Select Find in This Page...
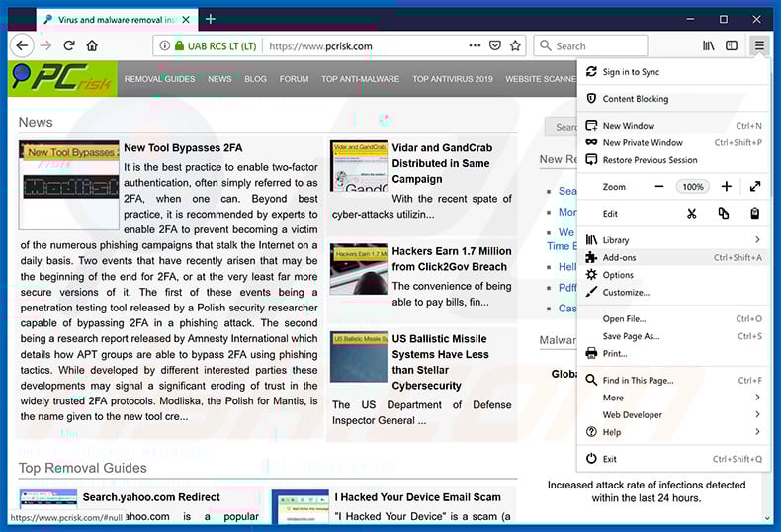The image size is (781, 532). pyautogui.click(x=674, y=380)
